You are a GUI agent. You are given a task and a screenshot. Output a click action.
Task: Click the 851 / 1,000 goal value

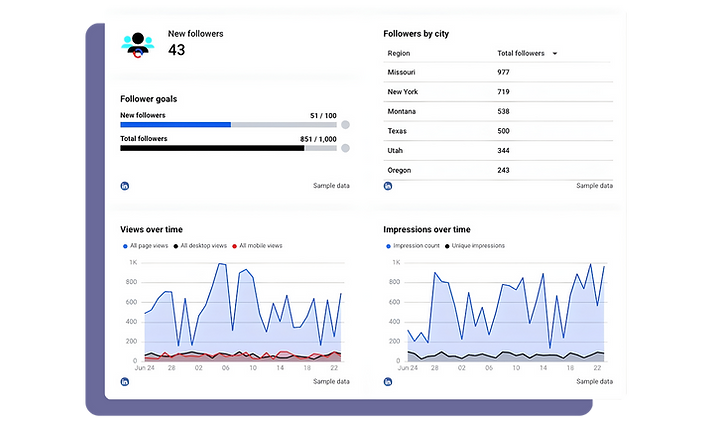pyautogui.click(x=318, y=139)
